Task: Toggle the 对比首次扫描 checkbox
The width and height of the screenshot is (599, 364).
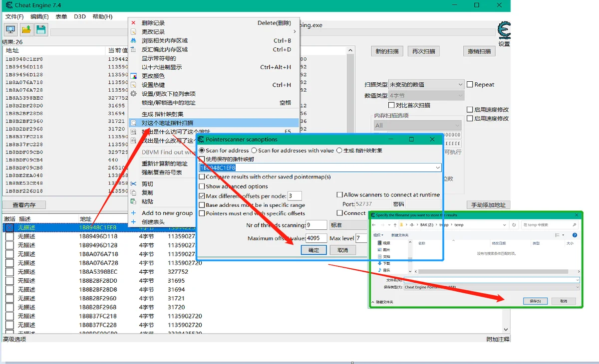Action: [391, 105]
